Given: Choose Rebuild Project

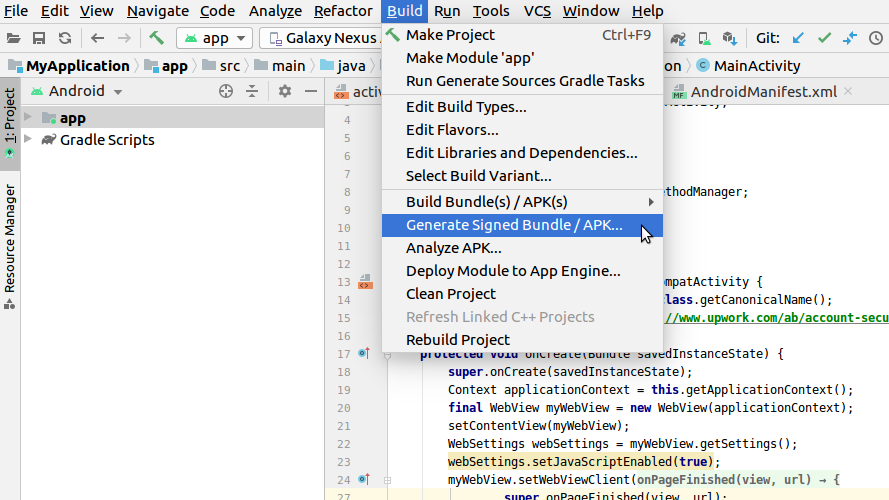Looking at the screenshot, I should [522, 340].
